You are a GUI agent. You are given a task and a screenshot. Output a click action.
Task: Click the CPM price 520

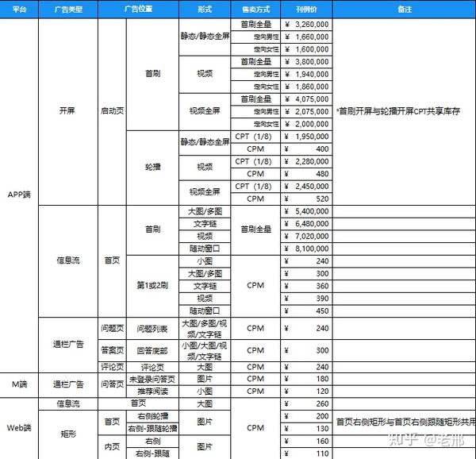pos(306,199)
